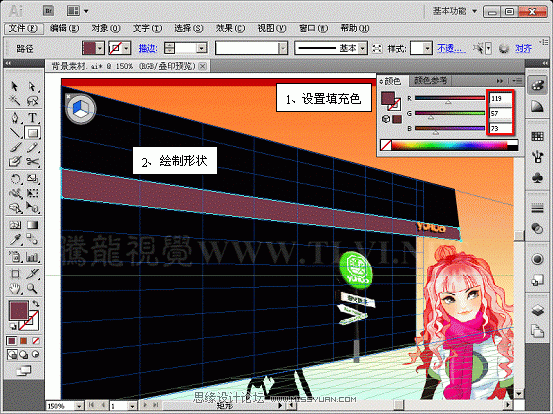Screen dimensions: 553x414
Task: Go to next artboard in status bar
Action: pyautogui.click(x=145, y=406)
